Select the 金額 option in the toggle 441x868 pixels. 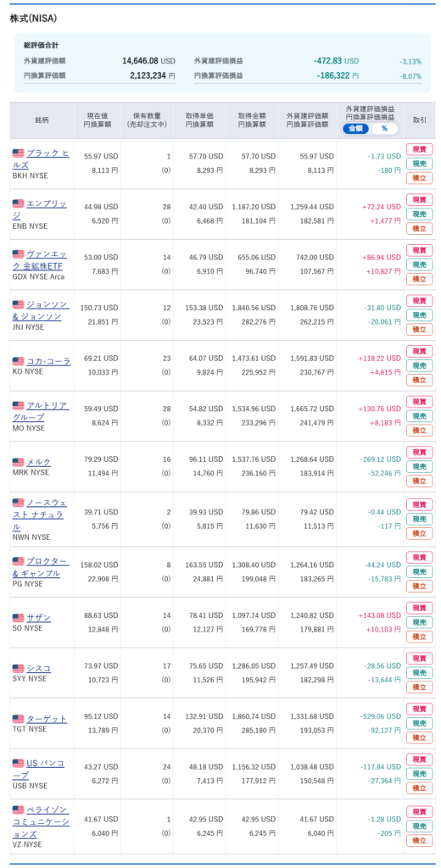tap(355, 129)
